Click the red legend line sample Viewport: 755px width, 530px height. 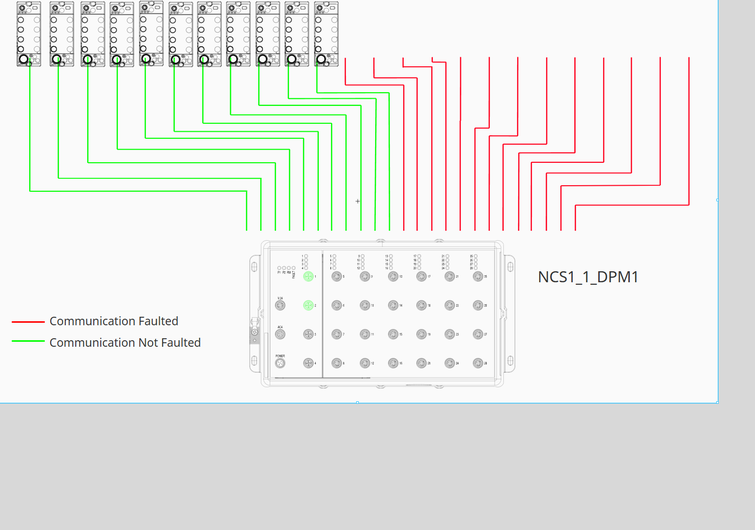pos(28,322)
